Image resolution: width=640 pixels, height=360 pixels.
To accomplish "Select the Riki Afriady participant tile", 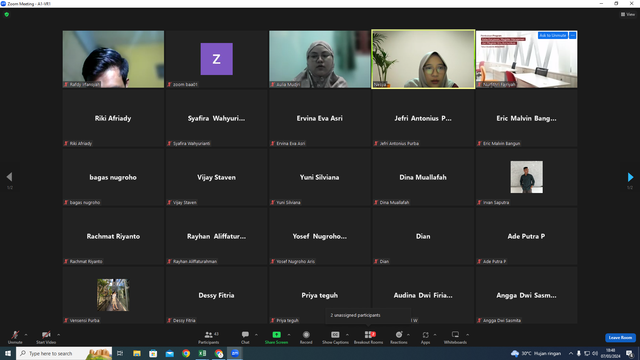I will click(x=113, y=118).
